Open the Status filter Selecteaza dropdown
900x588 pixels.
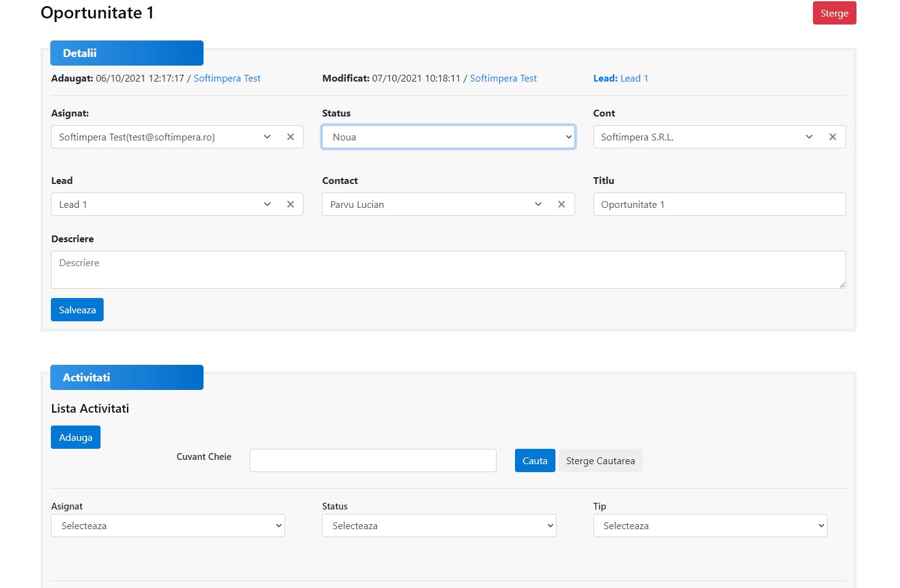[439, 525]
